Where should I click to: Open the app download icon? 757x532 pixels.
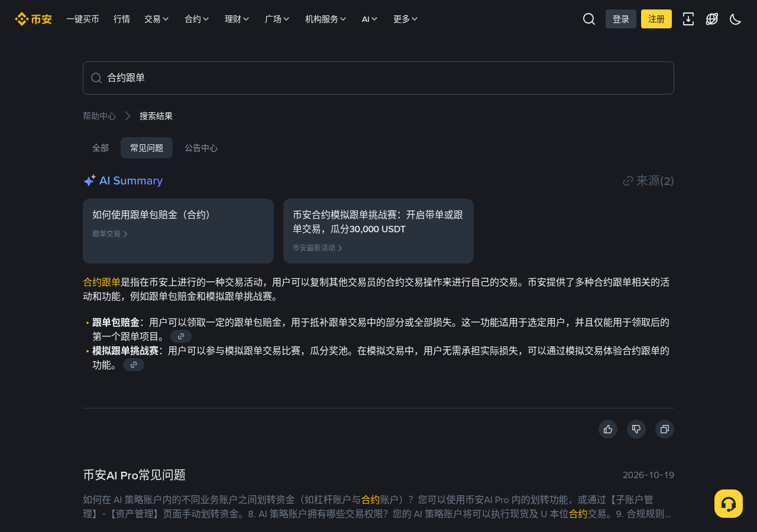click(x=688, y=19)
